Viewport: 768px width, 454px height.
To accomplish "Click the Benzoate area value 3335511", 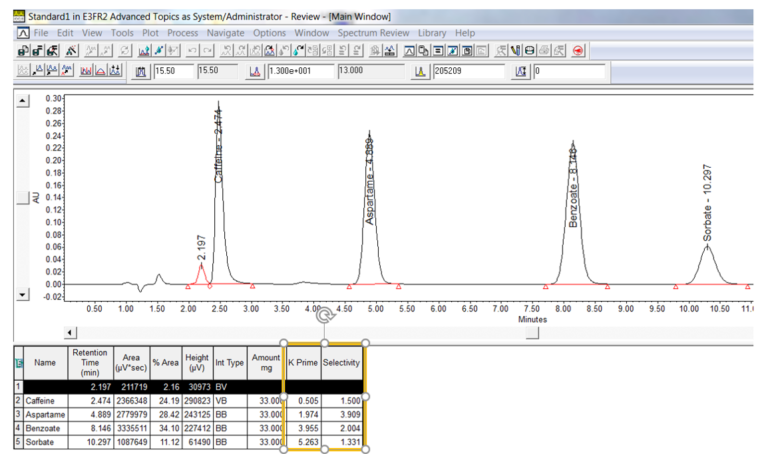I will click(x=131, y=428).
